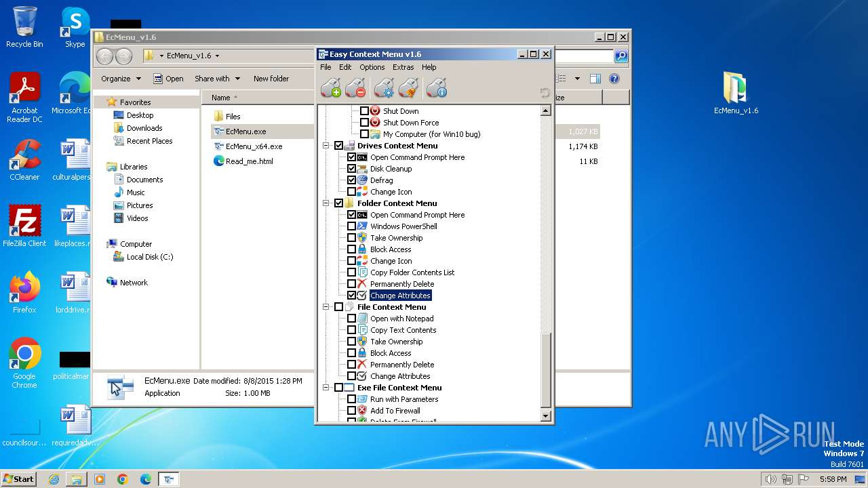Image resolution: width=868 pixels, height=488 pixels.
Task: Check Block Access under File Context Menu
Action: coord(351,353)
